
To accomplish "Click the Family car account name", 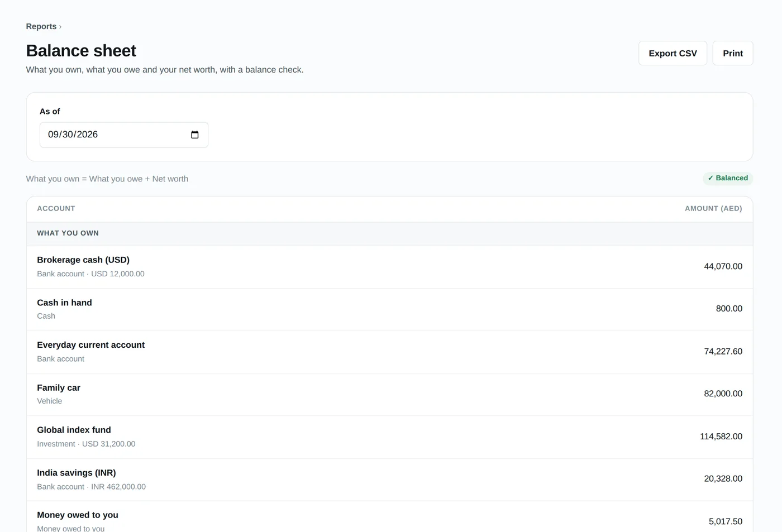I will pyautogui.click(x=59, y=387).
